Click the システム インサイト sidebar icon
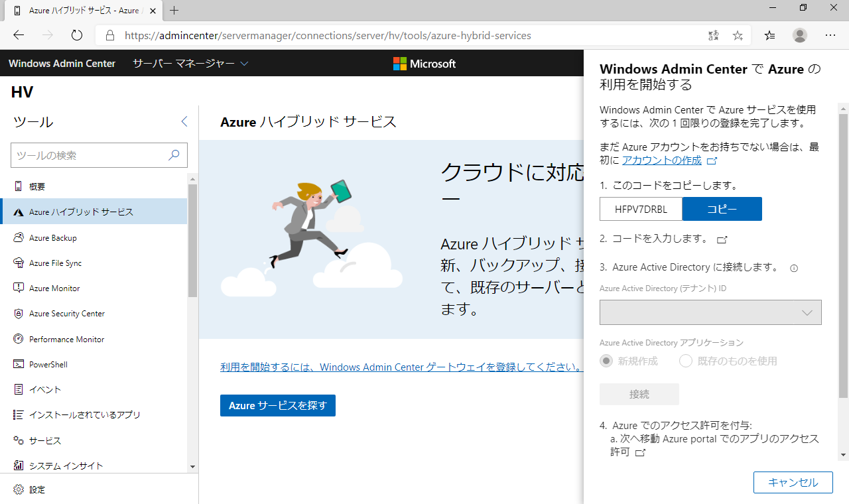 [18, 466]
